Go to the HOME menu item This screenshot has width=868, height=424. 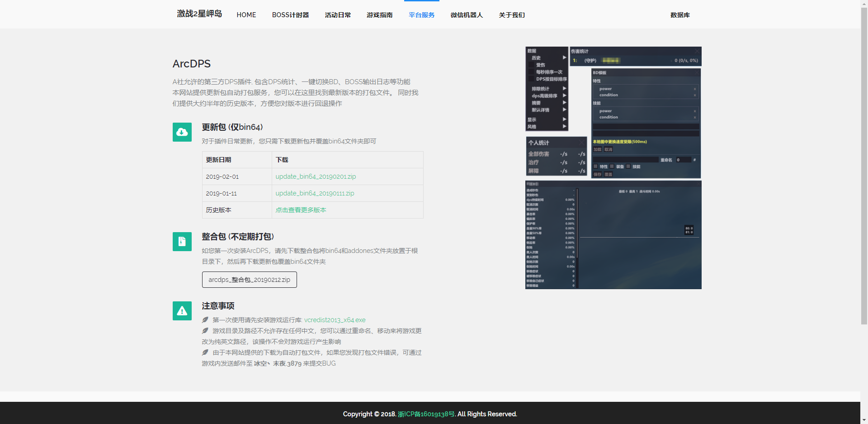[246, 15]
